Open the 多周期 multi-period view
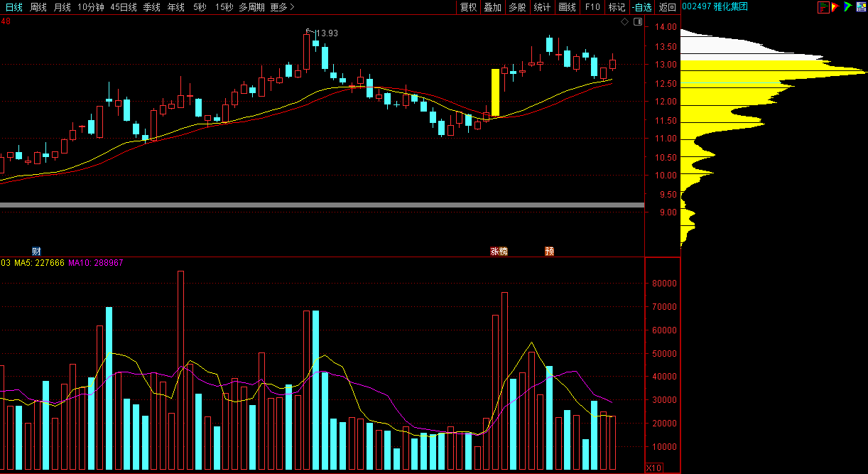 [251, 7]
